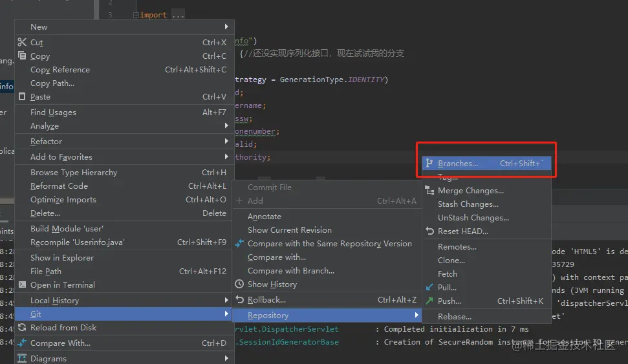Expand the Local History submenu arrow
Screen dimensions: 628x364
226,300
